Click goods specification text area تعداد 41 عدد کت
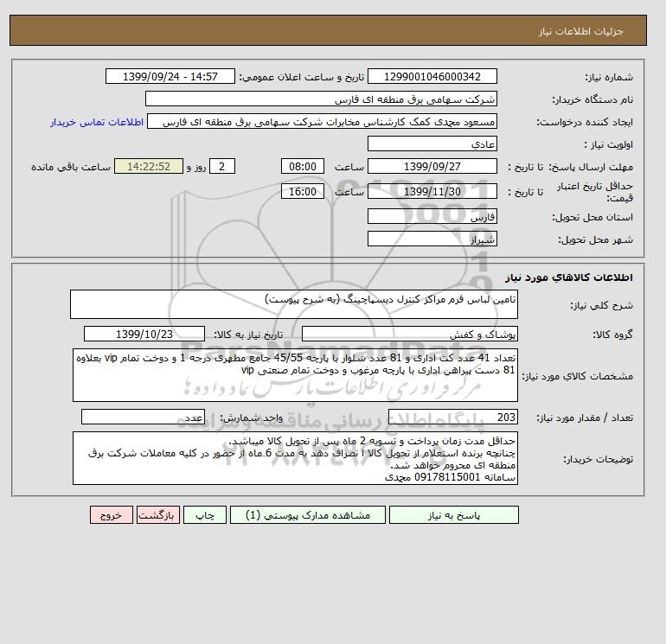 [295, 375]
